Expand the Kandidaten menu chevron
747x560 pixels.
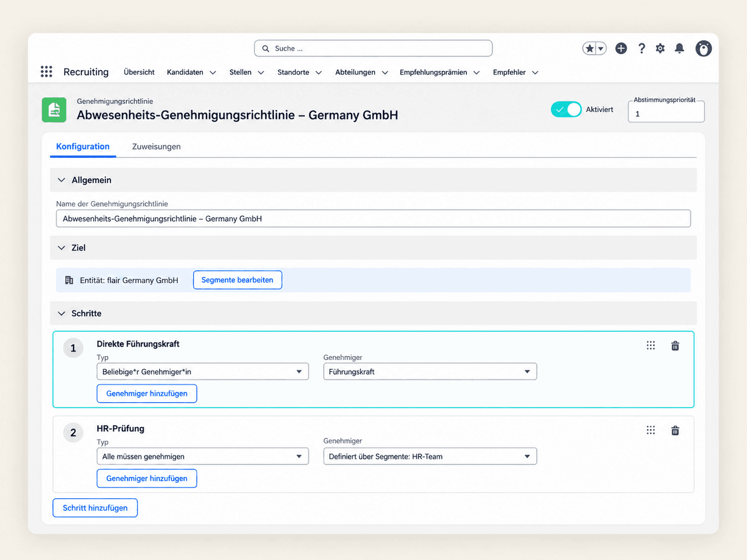click(x=213, y=73)
